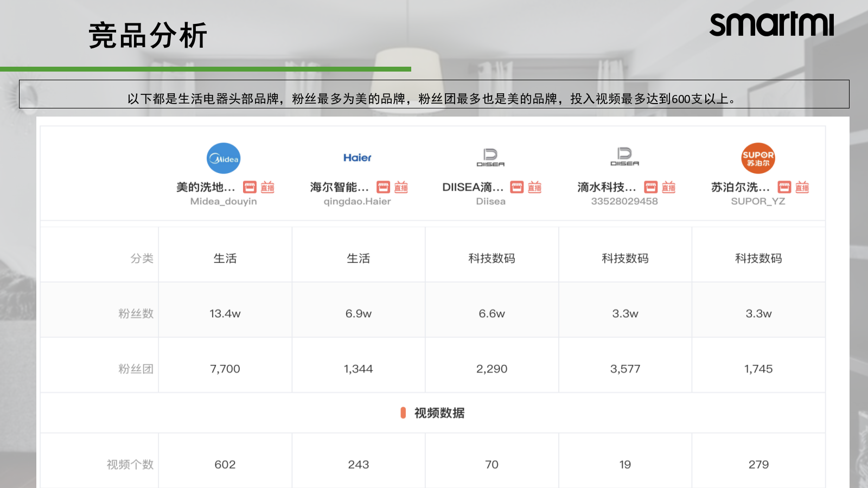The width and height of the screenshot is (868, 488).
Task: Click the qingdao.Haier username
Action: pyautogui.click(x=357, y=201)
